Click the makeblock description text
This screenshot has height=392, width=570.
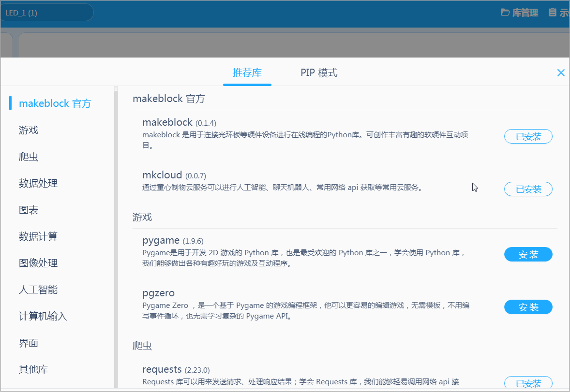[305, 140]
